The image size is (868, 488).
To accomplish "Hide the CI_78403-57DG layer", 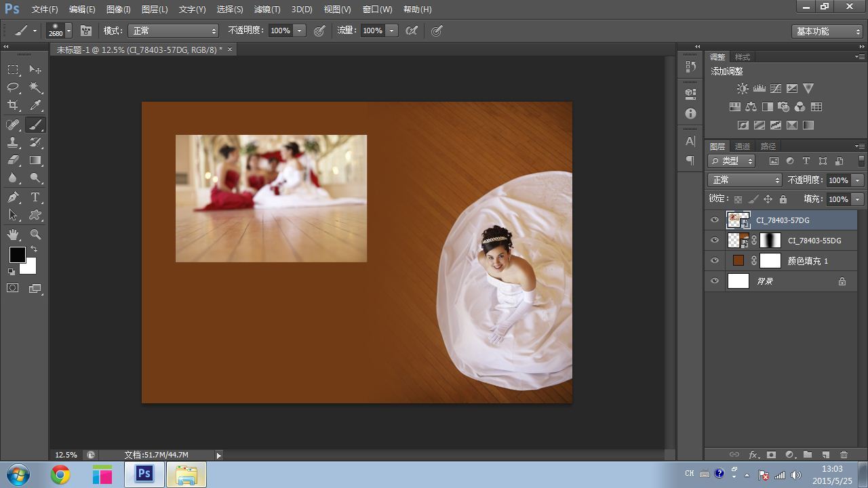I will (x=714, y=220).
